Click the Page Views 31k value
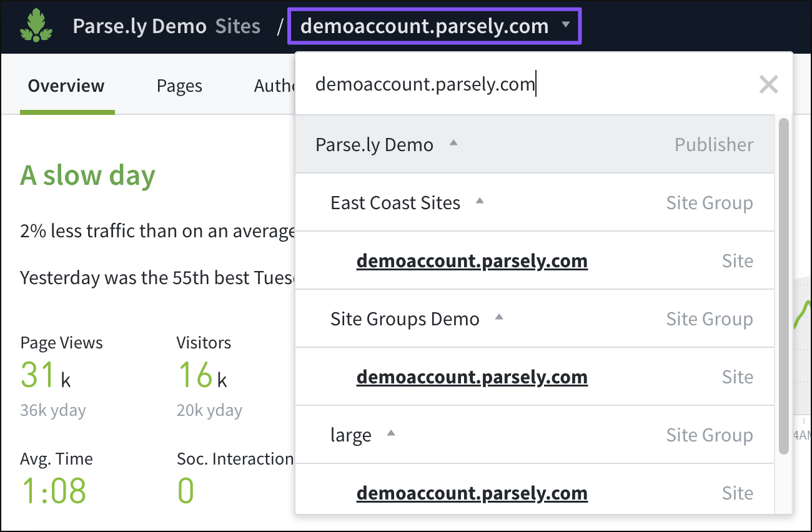Viewport: 812px width, 532px height. 45,375
